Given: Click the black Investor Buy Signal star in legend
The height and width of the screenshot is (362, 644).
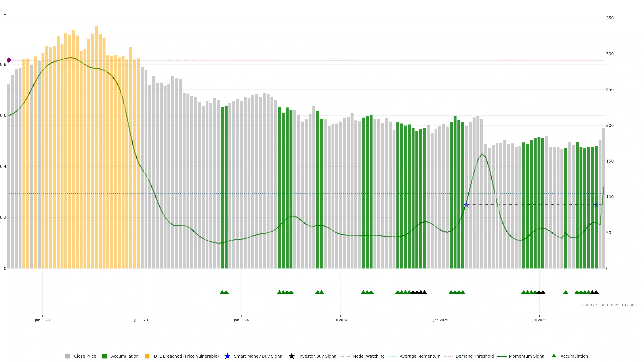Looking at the screenshot, I should click(291, 356).
